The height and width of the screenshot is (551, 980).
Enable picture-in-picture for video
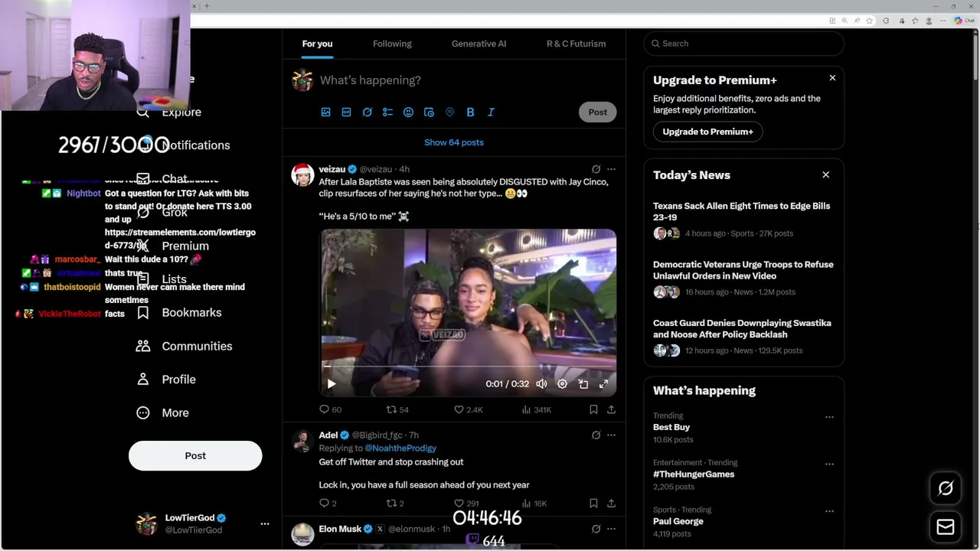(583, 384)
